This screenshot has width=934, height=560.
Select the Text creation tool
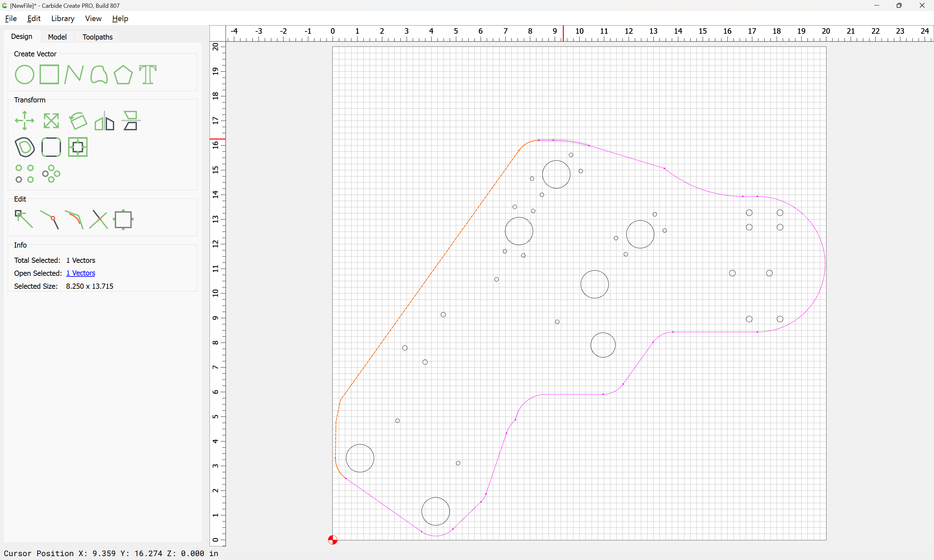point(148,74)
